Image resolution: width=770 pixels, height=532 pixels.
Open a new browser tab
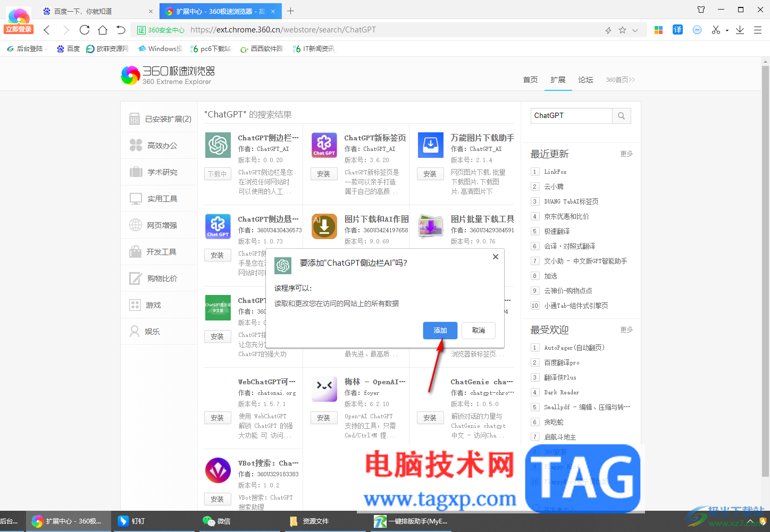(x=290, y=11)
